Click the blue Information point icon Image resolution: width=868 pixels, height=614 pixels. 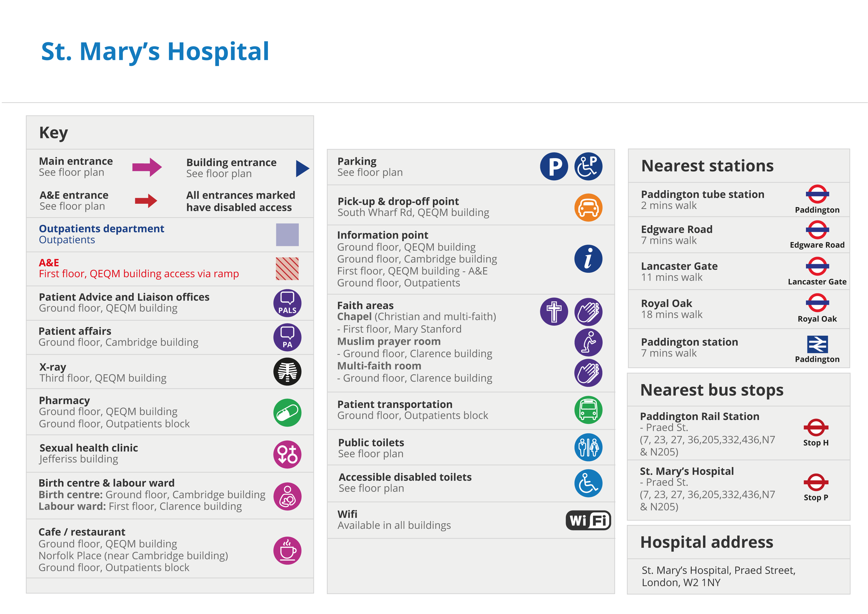[x=588, y=259]
